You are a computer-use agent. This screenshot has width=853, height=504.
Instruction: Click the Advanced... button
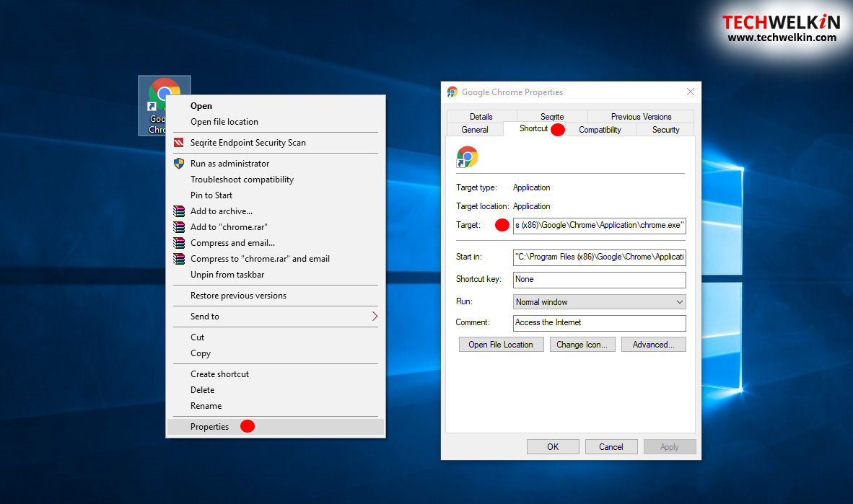[x=653, y=345]
